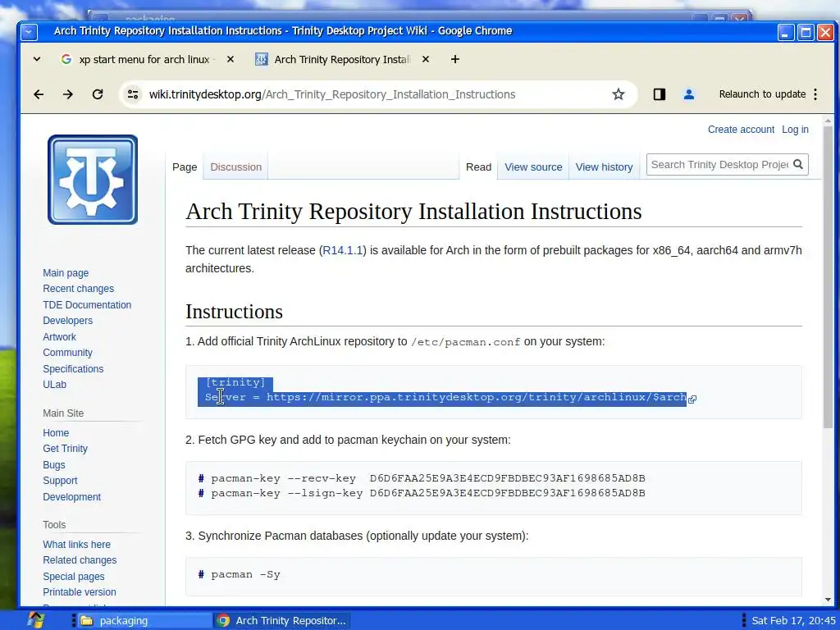Click the page's vertical scrollbar thumb
This screenshot has width=840, height=630.
tap(829, 276)
